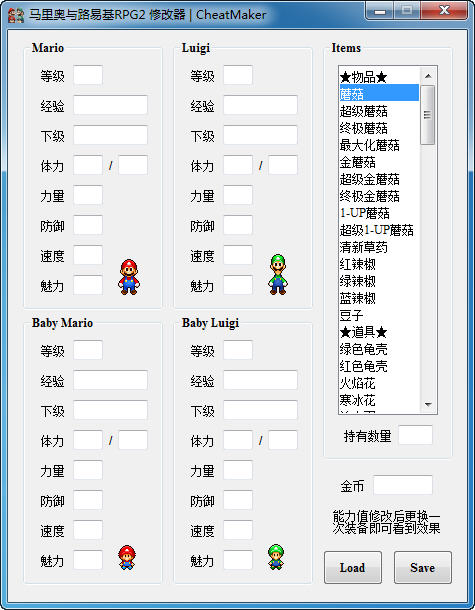Select 清新草药 in the items list
The height and width of the screenshot is (610, 475).
coord(379,247)
